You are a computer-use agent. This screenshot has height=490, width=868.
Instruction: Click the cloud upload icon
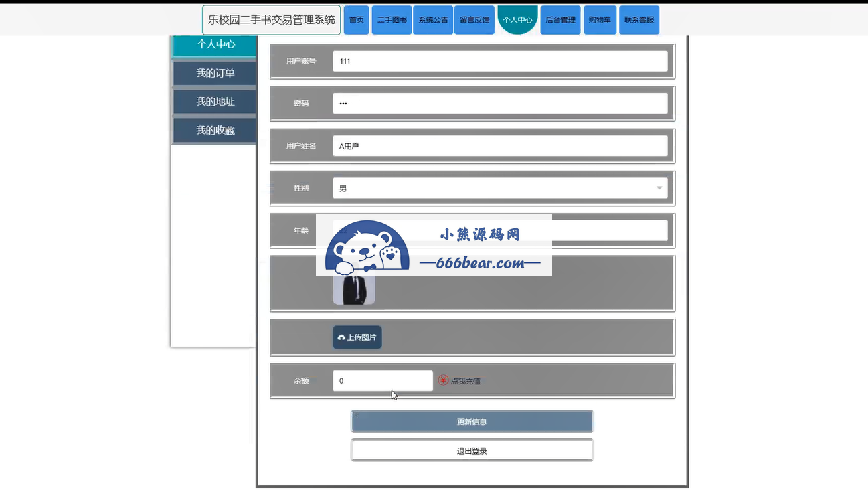tap(341, 337)
